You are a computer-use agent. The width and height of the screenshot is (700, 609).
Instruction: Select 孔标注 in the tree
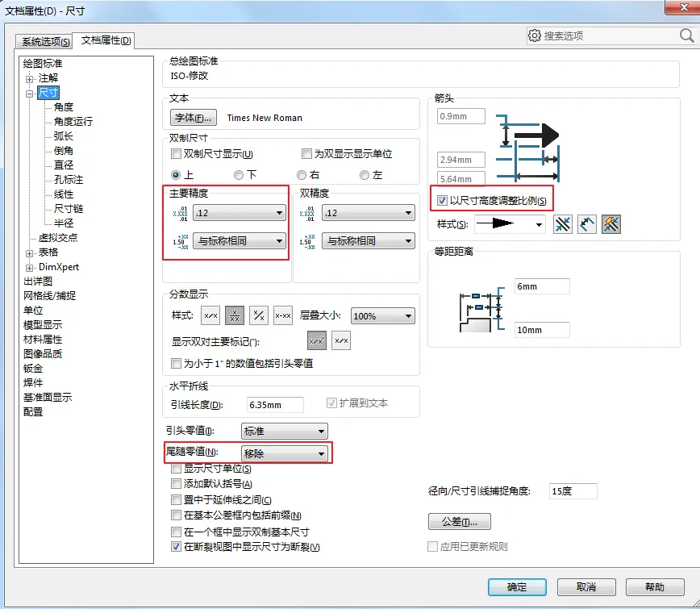[x=69, y=180]
